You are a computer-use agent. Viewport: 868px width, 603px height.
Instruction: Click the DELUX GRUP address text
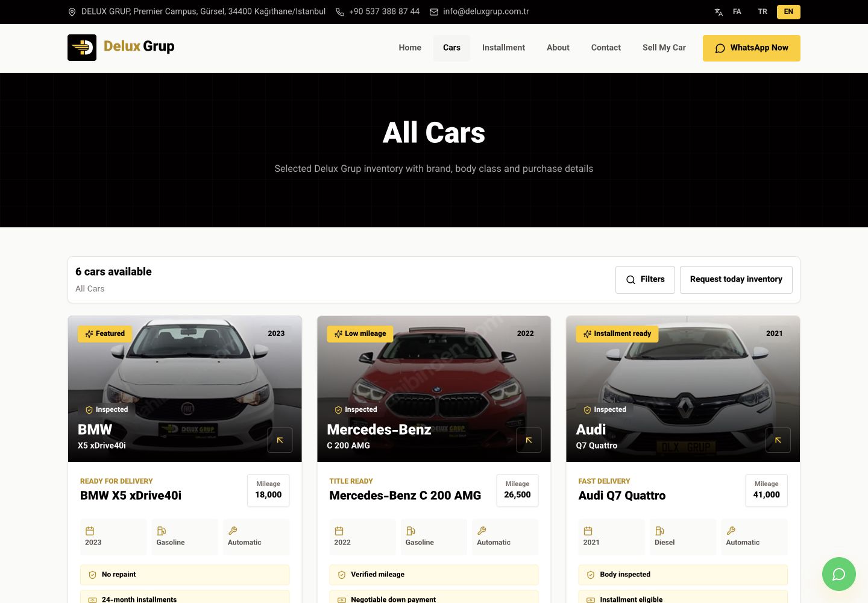(x=203, y=12)
